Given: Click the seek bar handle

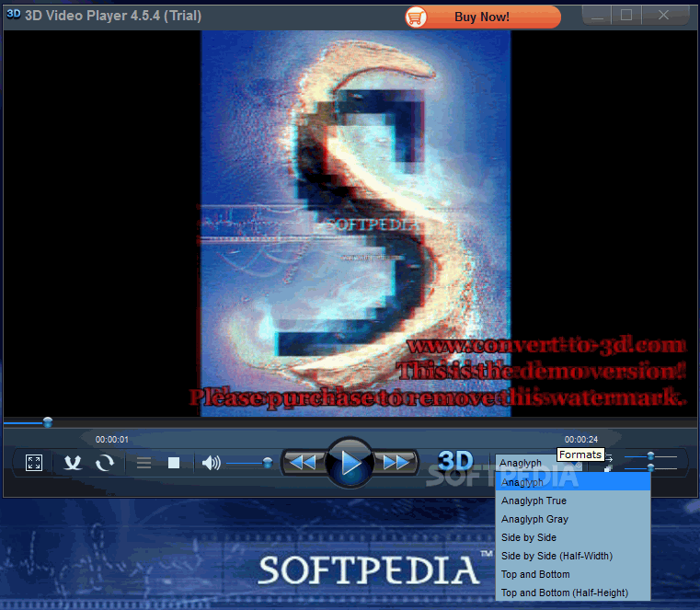Looking at the screenshot, I should (x=48, y=422).
